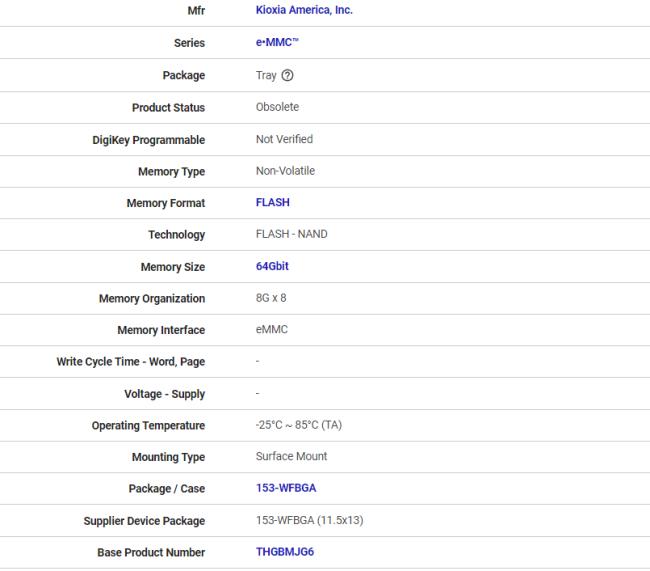Click the Surface Mount value
Image resolution: width=650 pixels, height=571 pixels.
tap(291, 456)
